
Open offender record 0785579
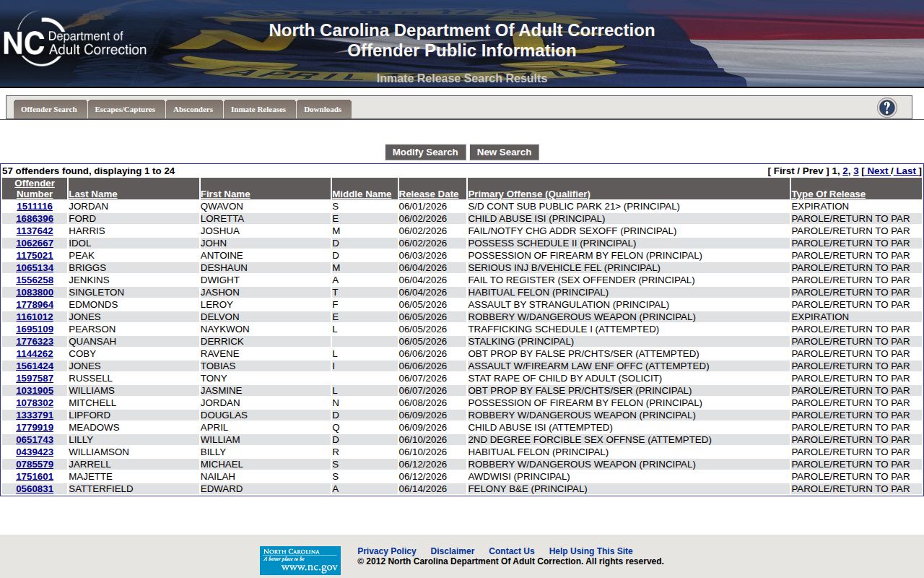coord(35,464)
